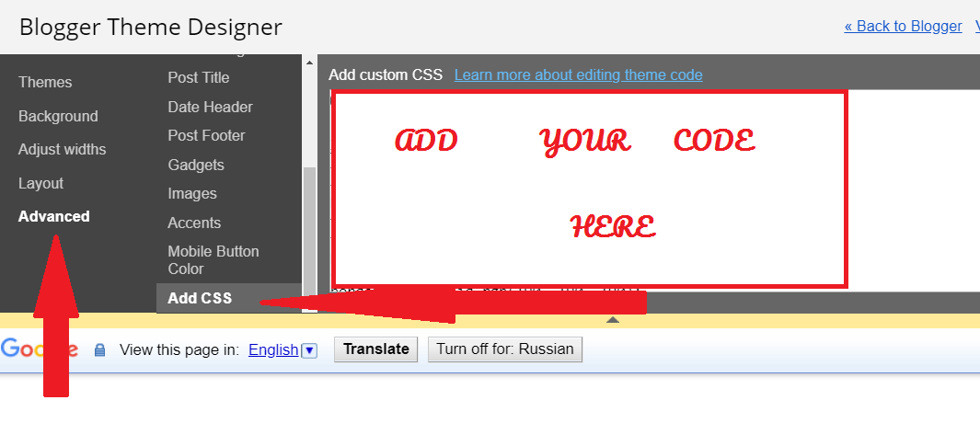Click the lock icon in translate bar
The width and height of the screenshot is (980, 446).
[x=99, y=349]
